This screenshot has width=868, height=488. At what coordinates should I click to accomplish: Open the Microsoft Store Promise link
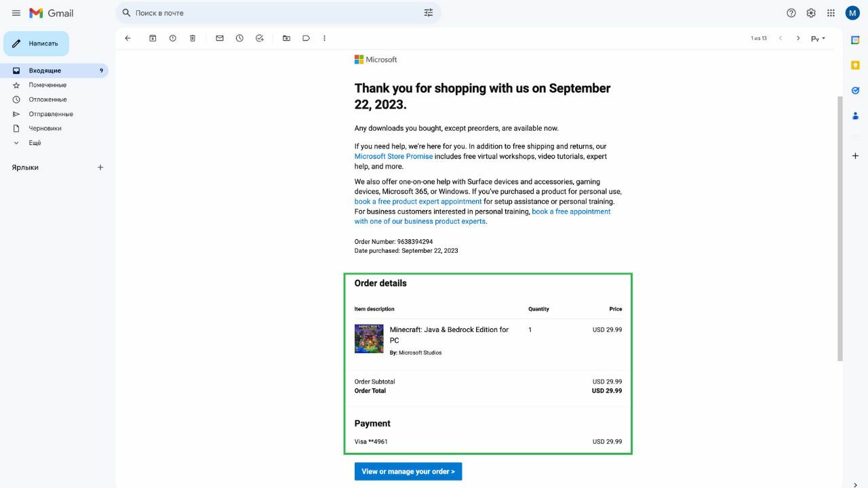point(393,157)
